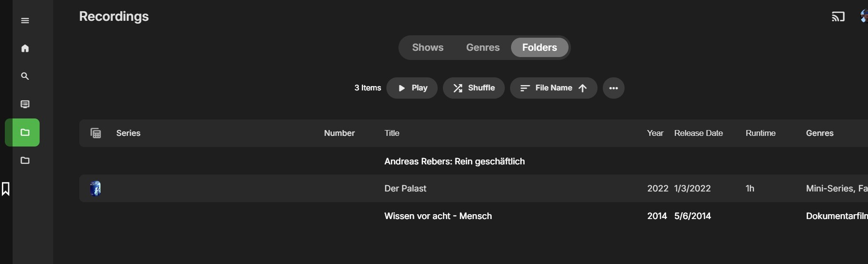Open the user profile avatar
868x264 pixels.
click(x=864, y=16)
